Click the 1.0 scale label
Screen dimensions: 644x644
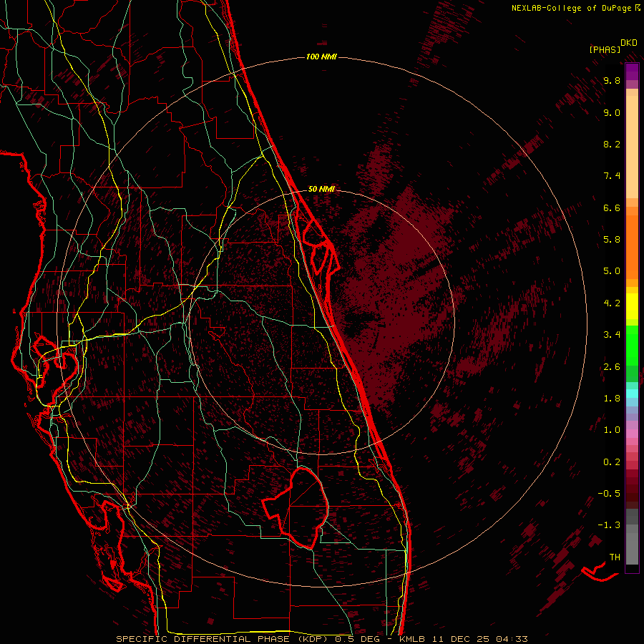click(x=612, y=430)
